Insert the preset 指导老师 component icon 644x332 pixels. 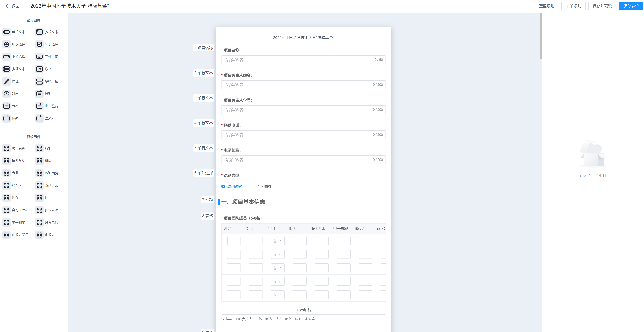pyautogui.click(x=39, y=210)
